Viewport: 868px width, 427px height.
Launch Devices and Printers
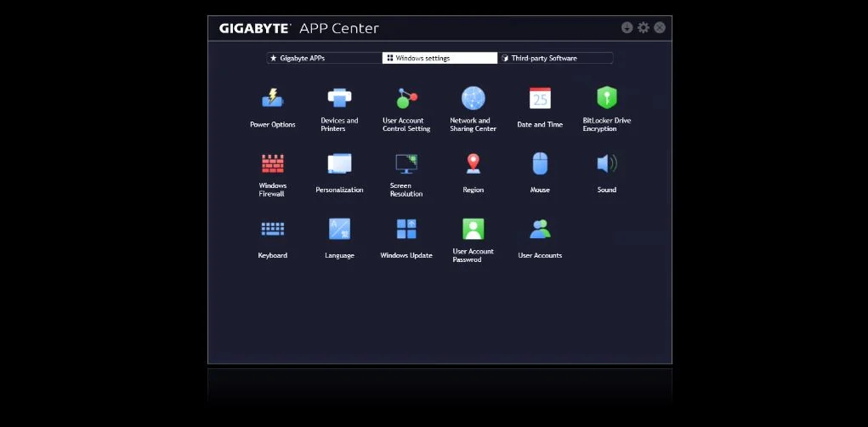point(339,98)
